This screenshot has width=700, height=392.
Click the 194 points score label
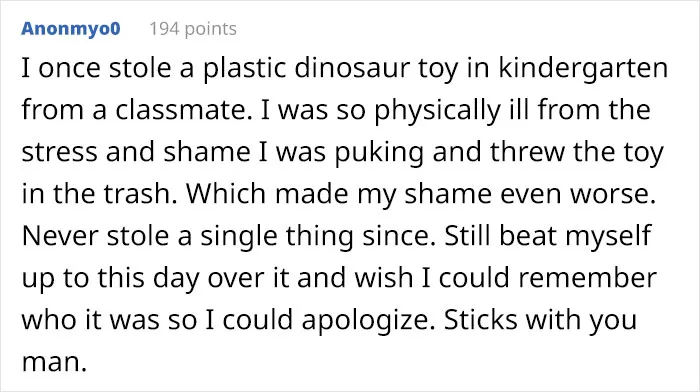pos(193,29)
